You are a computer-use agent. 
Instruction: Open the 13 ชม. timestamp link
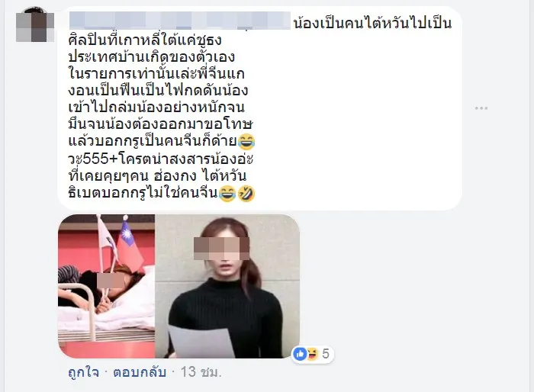pos(201,372)
